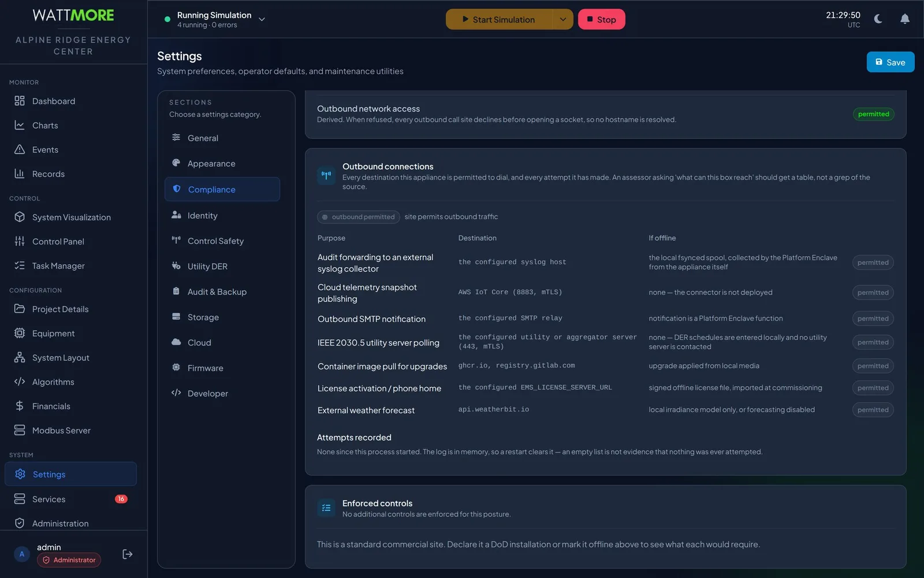Click permitted badge for Outbound network access
This screenshot has width=924, height=578.
click(873, 114)
